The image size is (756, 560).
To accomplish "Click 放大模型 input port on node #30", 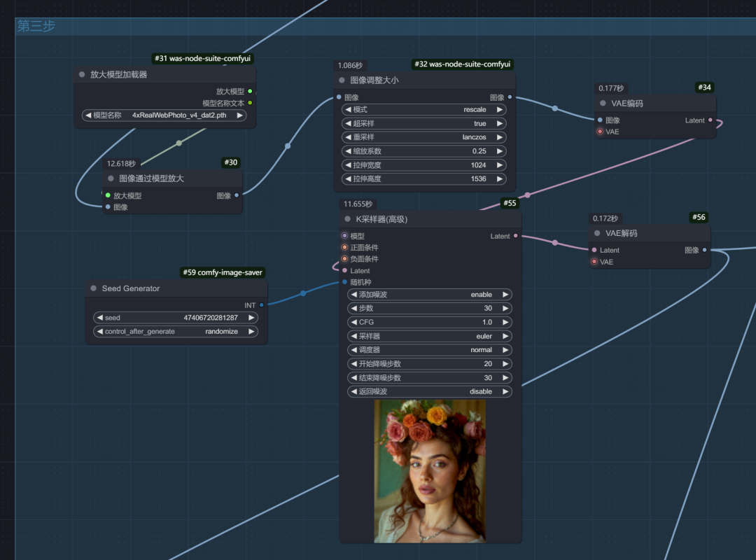I will (108, 195).
